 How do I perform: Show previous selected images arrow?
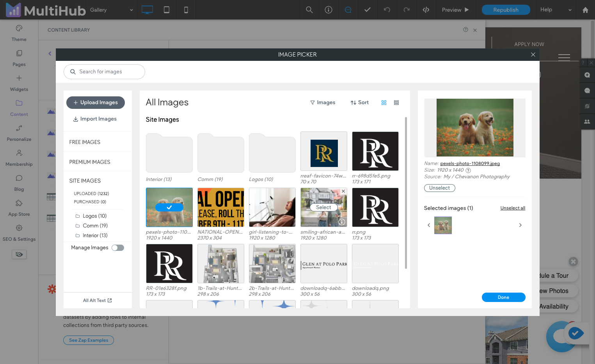(x=429, y=225)
